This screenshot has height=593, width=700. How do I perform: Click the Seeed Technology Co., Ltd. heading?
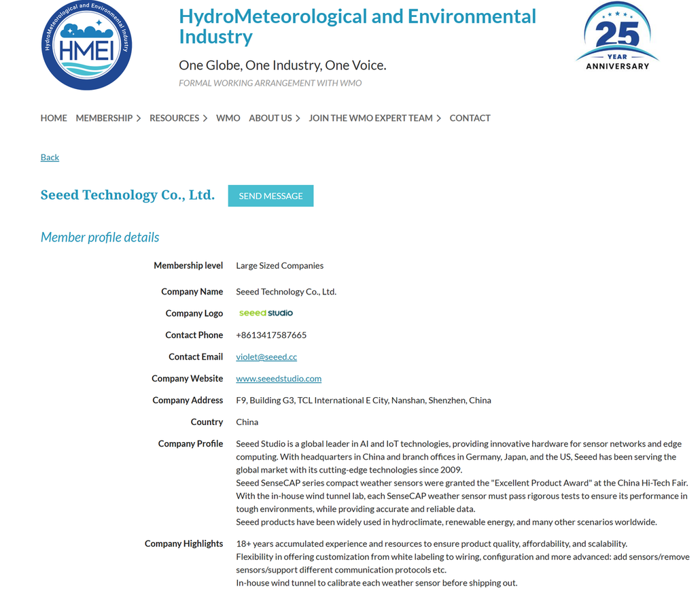click(128, 195)
